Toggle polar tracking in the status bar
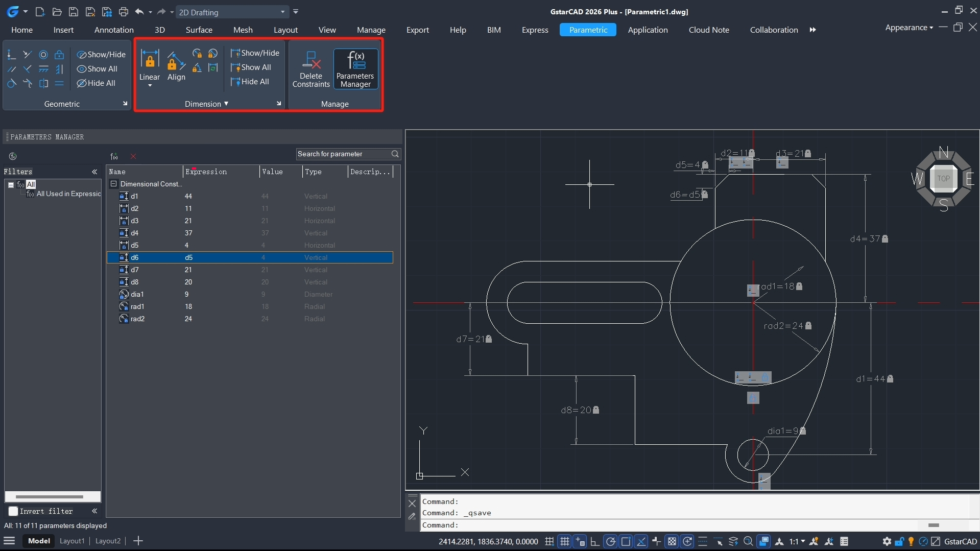This screenshot has width=980, height=551. 610,541
